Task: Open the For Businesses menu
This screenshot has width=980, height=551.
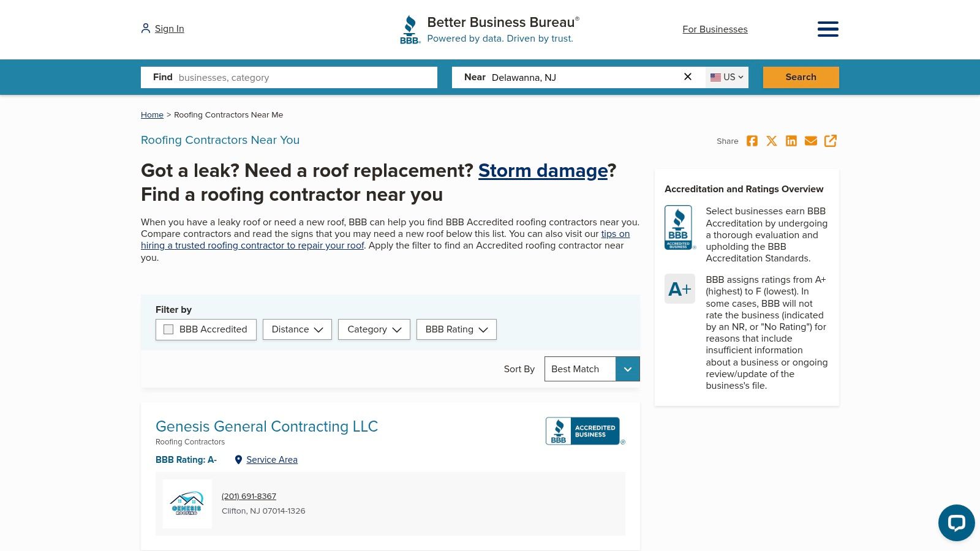Action: coord(715,29)
